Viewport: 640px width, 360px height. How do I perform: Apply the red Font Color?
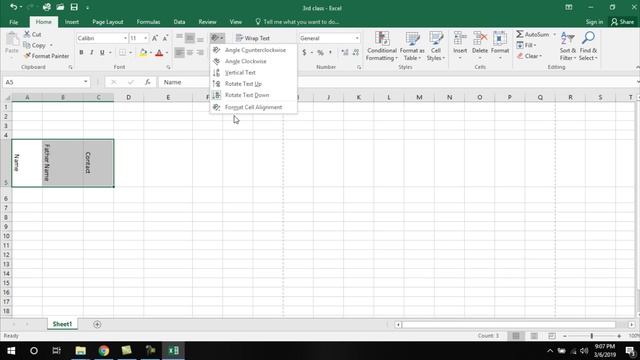pyautogui.click(x=159, y=52)
